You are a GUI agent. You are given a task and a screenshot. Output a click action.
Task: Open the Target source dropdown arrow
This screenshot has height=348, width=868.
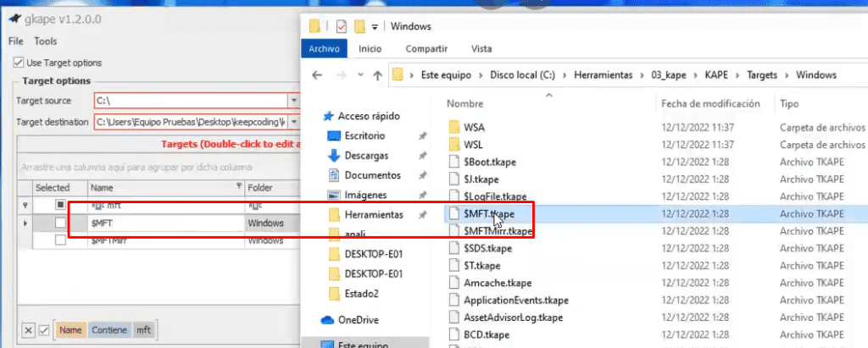pos(294,101)
